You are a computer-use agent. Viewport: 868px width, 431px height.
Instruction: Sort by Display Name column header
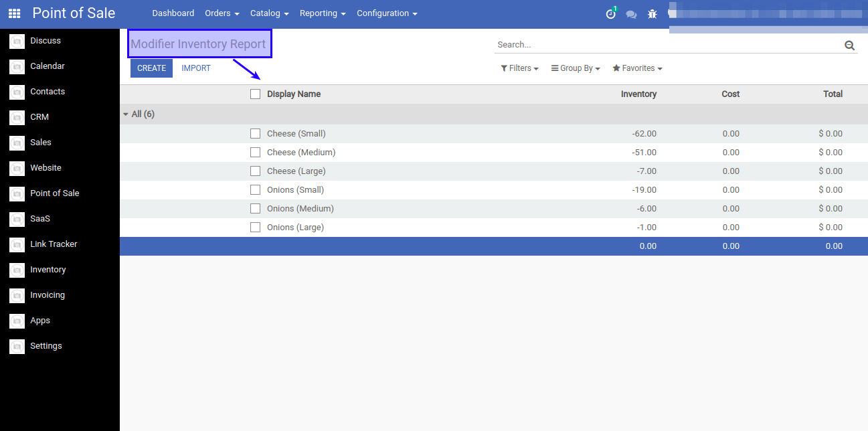[x=294, y=94]
